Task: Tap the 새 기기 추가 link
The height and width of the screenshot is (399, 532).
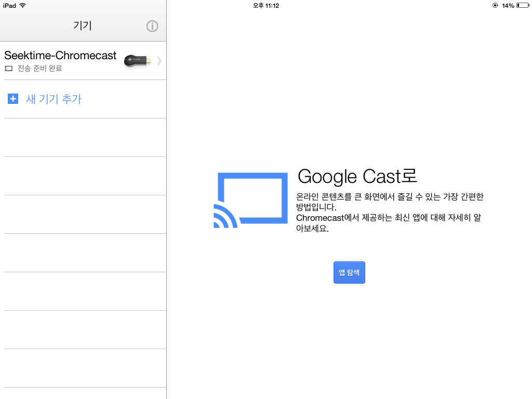Action: point(54,99)
